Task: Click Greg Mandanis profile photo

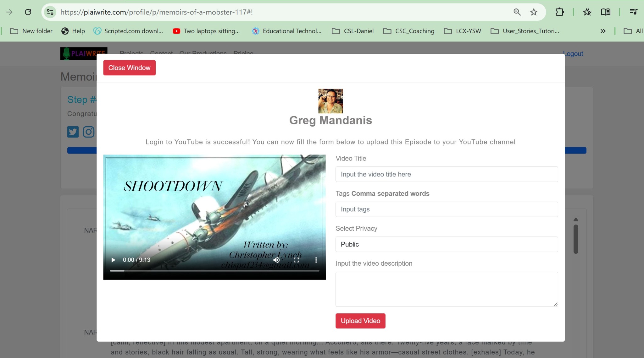Action: point(330,101)
